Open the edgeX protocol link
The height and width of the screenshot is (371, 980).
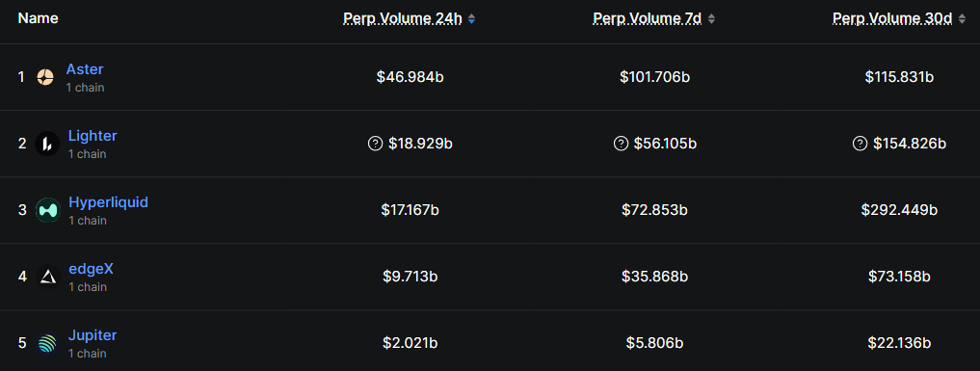(x=91, y=269)
